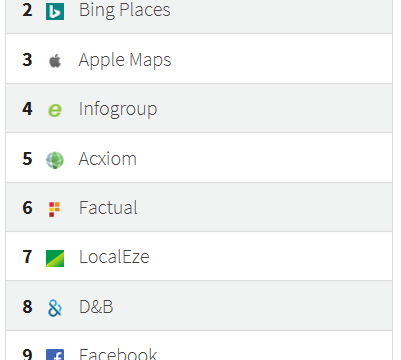Click rank number 8 beside D&B
Screen dimensions: 401x360
click(27, 307)
